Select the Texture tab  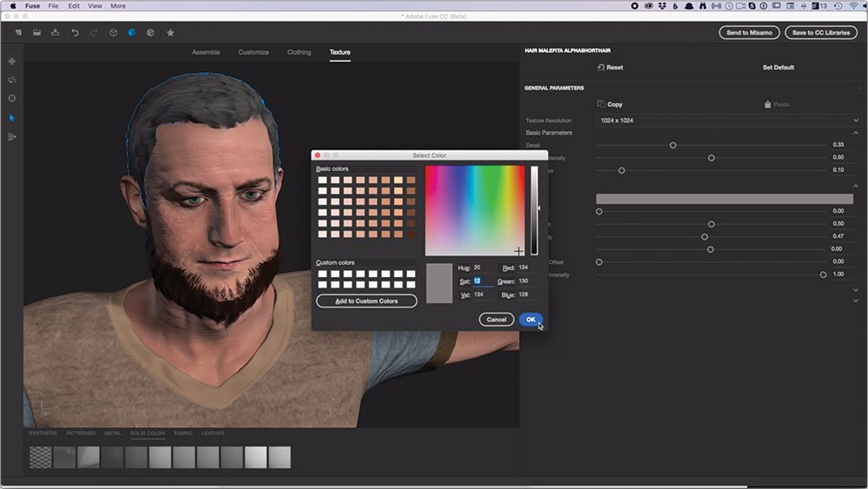[x=340, y=52]
